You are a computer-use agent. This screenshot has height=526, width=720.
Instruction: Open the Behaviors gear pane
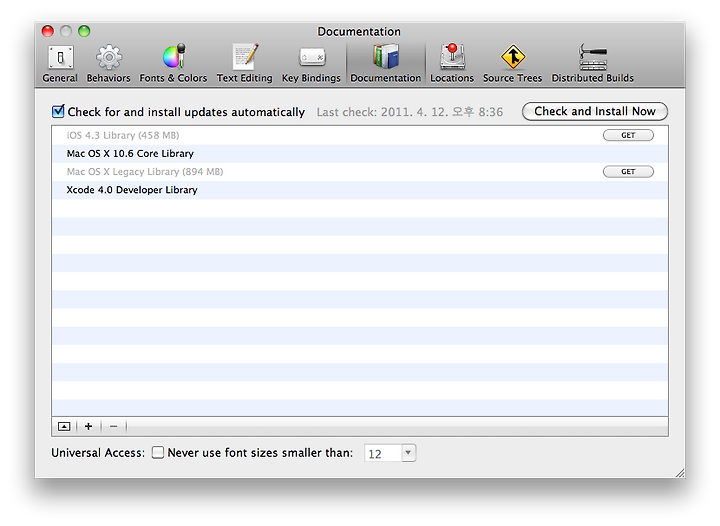pyautogui.click(x=108, y=63)
